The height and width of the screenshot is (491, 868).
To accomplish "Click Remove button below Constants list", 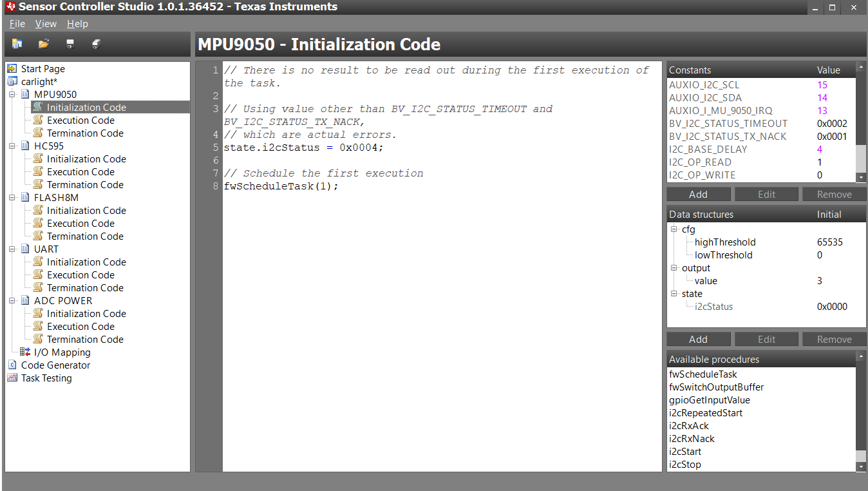I will 834,195.
